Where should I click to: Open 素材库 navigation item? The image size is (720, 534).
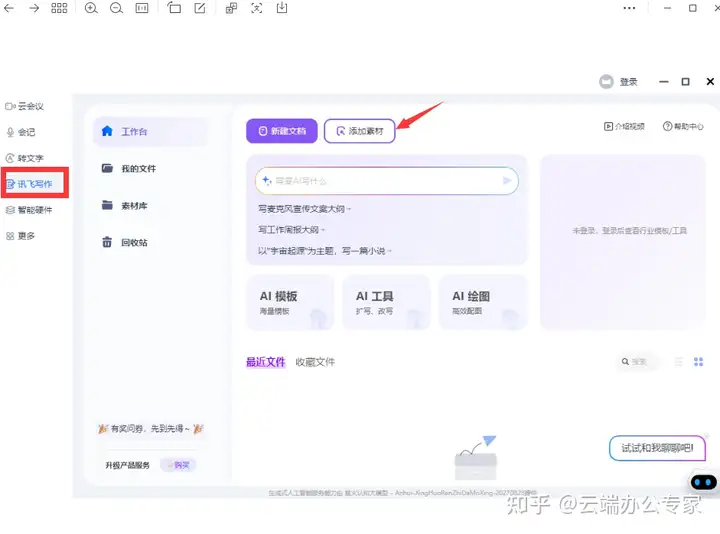coord(124,205)
